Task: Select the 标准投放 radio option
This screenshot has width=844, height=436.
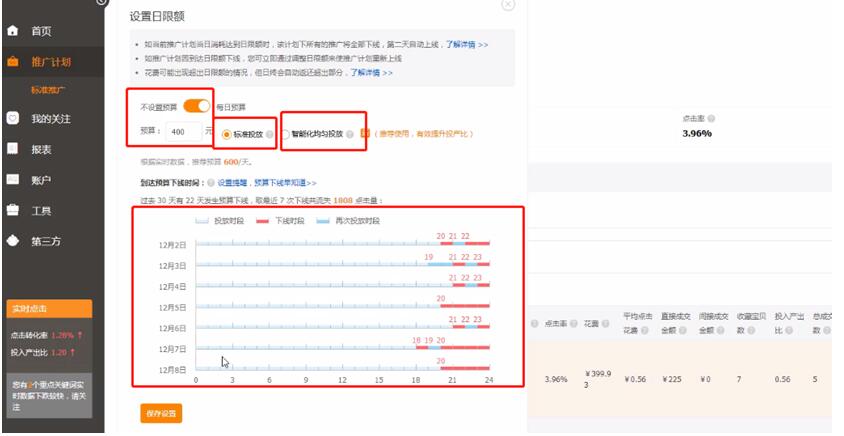Action: point(227,134)
